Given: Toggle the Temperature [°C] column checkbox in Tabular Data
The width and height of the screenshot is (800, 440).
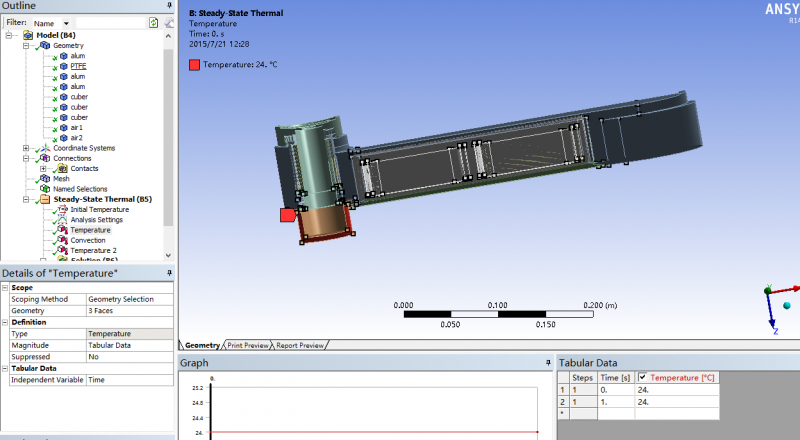Looking at the screenshot, I should (x=642, y=377).
